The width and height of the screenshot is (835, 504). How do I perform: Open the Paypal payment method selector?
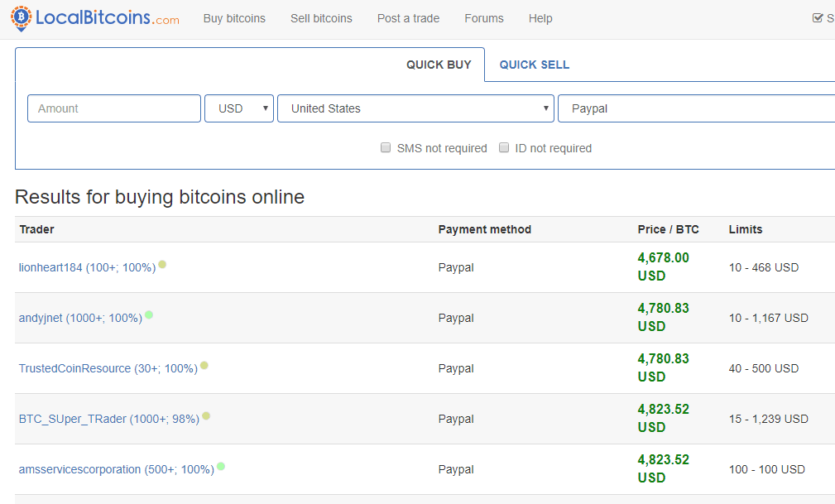point(697,108)
